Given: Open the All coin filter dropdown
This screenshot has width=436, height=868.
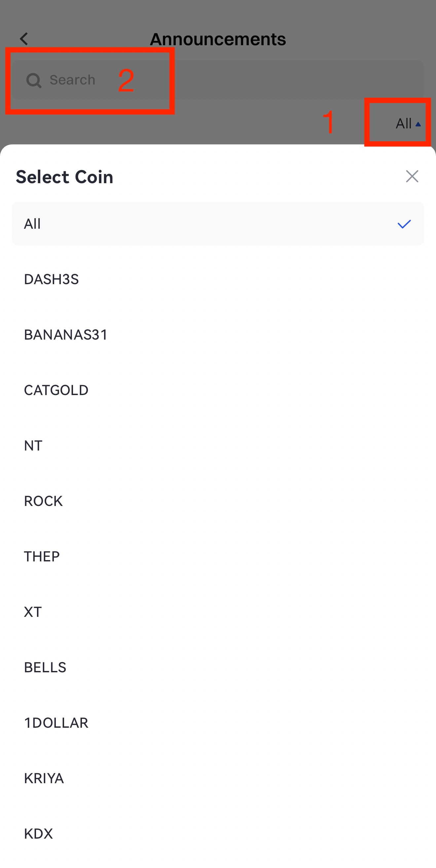Looking at the screenshot, I should coord(404,124).
